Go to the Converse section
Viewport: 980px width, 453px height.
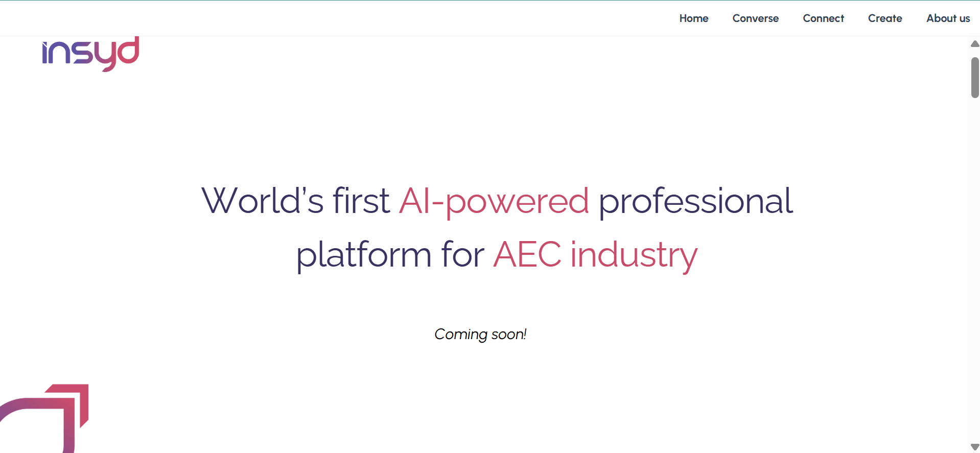(755, 18)
